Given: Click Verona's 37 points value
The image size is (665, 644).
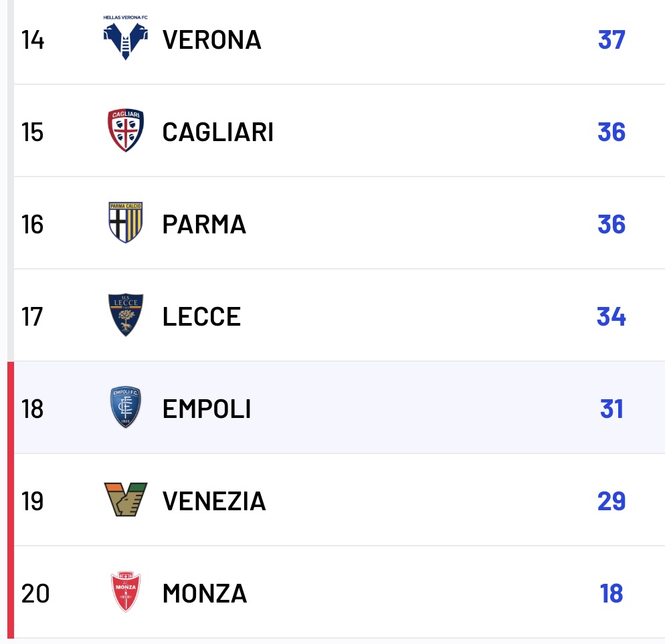Looking at the screenshot, I should click(x=611, y=40).
